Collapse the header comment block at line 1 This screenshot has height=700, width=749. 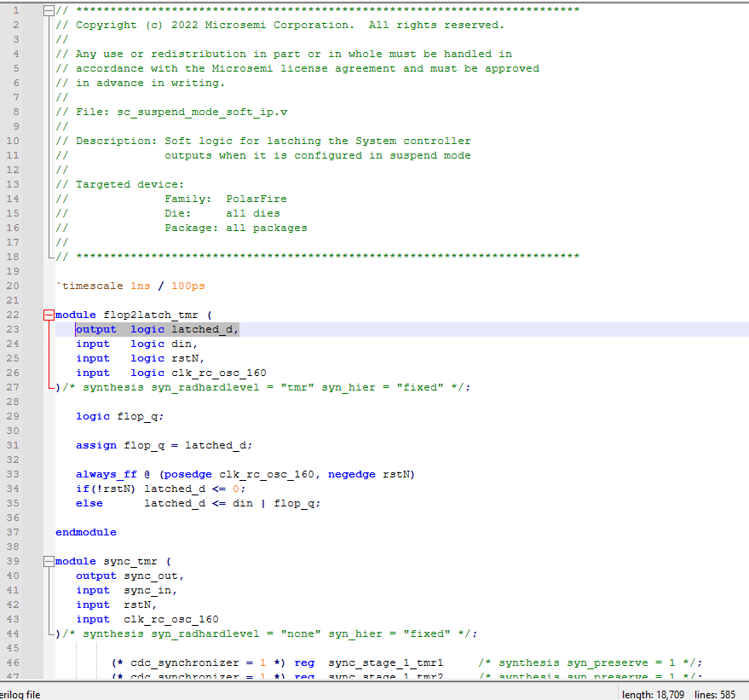(49, 10)
